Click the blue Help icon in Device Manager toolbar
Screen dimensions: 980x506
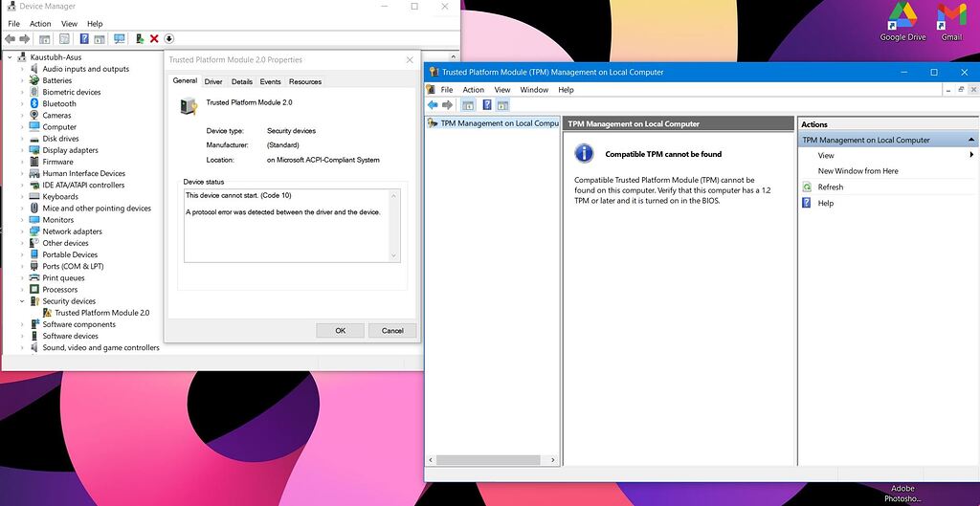tap(84, 39)
